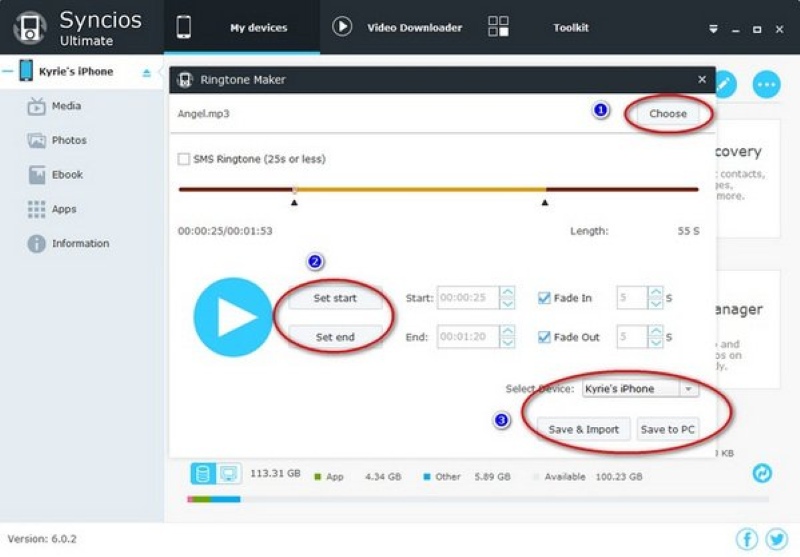
Task: Decrease the Start time stepper
Action: [507, 303]
